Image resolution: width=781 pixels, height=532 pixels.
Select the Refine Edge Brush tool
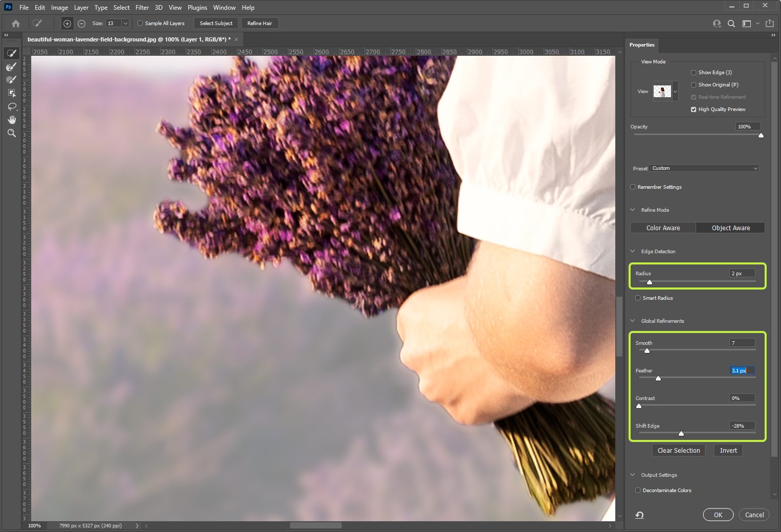(x=11, y=66)
